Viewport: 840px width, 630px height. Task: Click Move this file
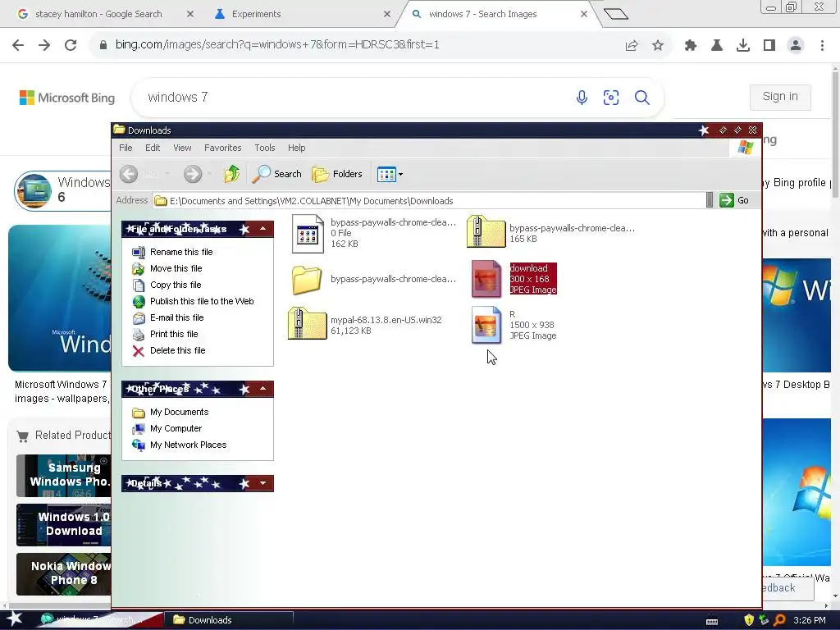click(176, 268)
